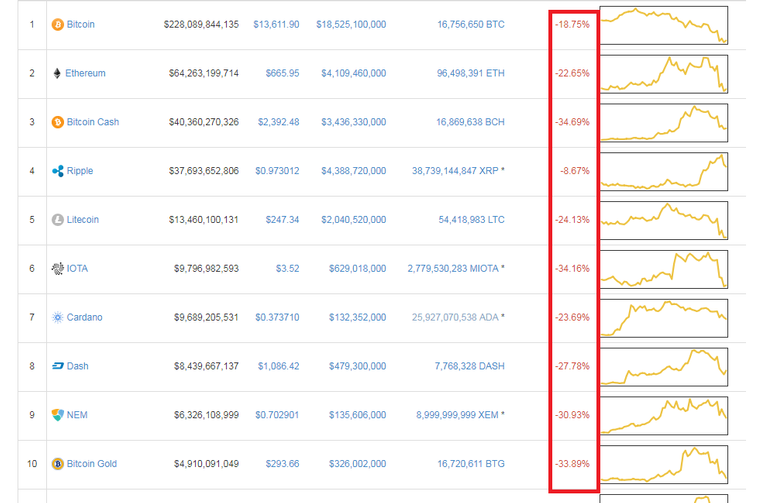Click the Cardano logo icon
The width and height of the screenshot is (768, 503).
pyautogui.click(x=58, y=317)
